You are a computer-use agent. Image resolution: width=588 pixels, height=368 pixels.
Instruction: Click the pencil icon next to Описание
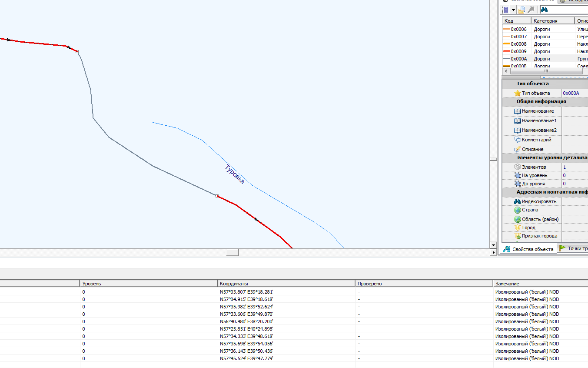tap(517, 149)
